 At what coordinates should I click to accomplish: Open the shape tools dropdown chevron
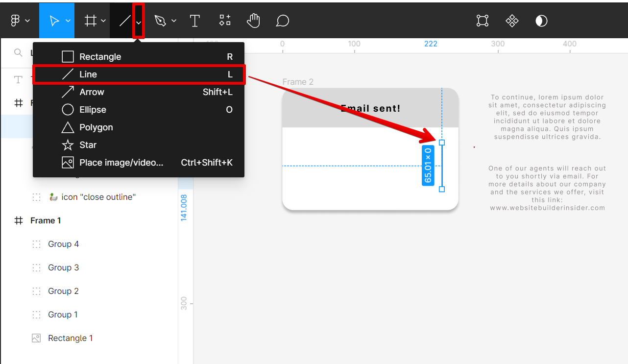[138, 20]
